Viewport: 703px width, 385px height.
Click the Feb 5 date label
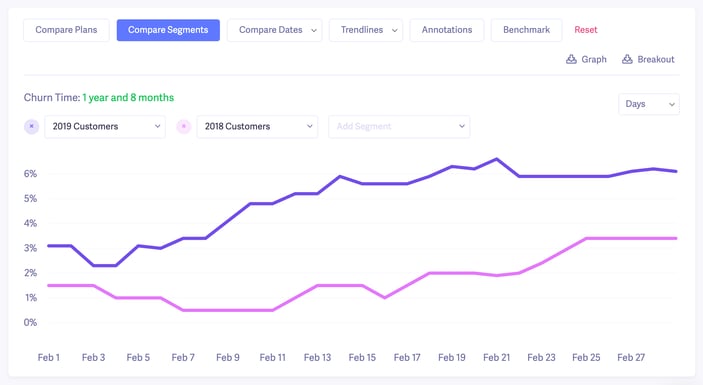click(x=138, y=358)
